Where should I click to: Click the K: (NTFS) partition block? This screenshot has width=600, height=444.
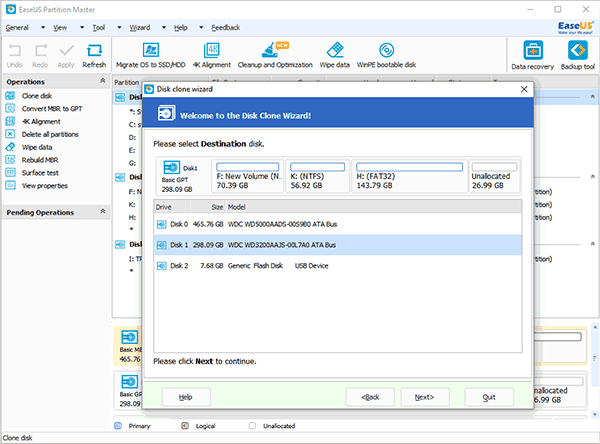pos(317,176)
